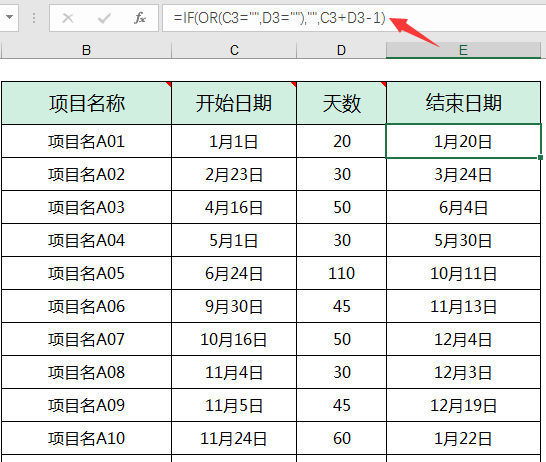
Task: Select end date cell 6月4日
Action: 463,207
